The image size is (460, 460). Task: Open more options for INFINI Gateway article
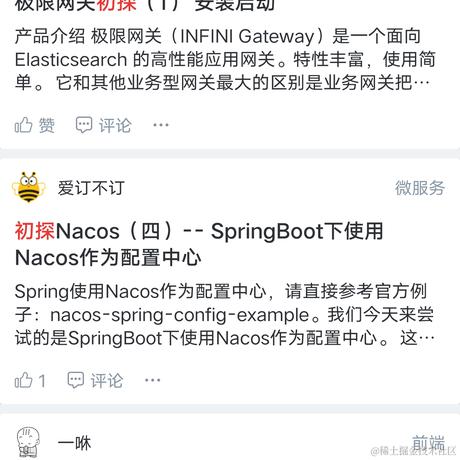click(x=161, y=125)
